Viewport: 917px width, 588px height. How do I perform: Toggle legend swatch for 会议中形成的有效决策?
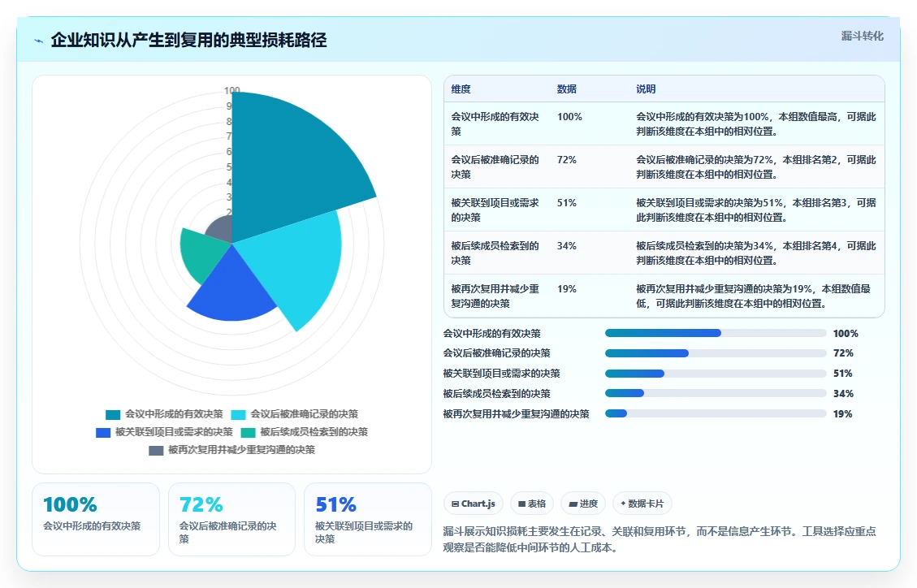coord(113,415)
